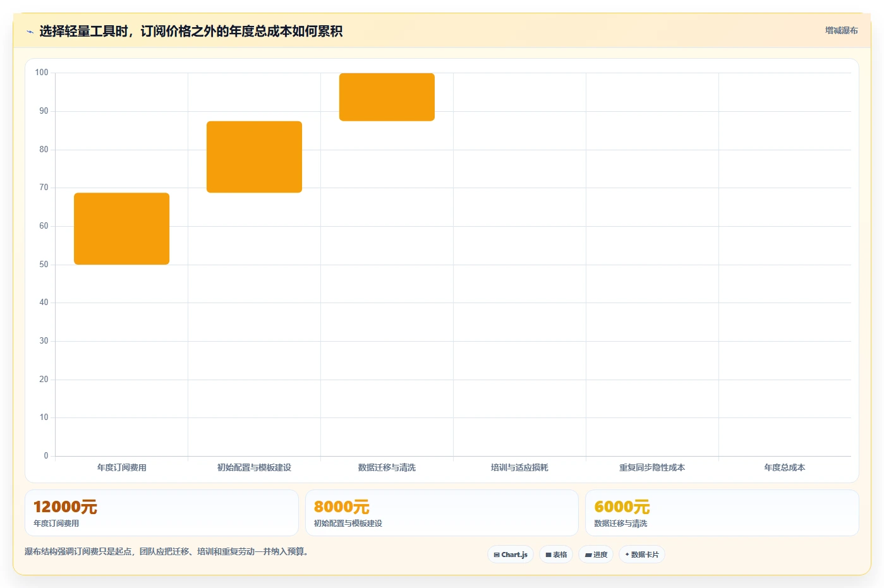Click the y-axis value 50

[x=44, y=265]
